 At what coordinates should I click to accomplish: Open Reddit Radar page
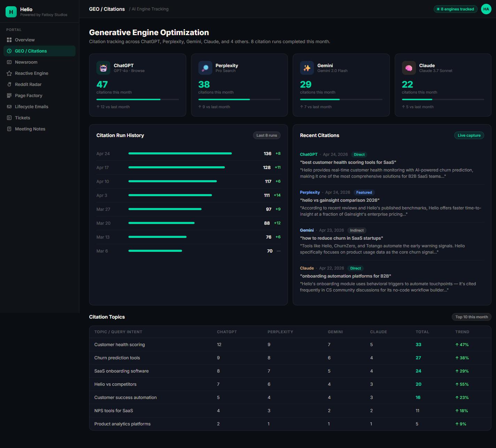point(39,85)
